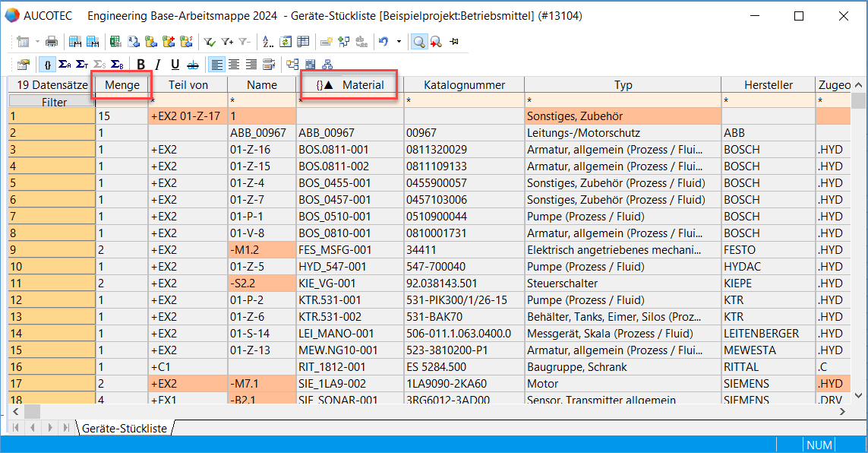Click the Excel export icon
The width and height of the screenshot is (868, 453).
[115, 42]
